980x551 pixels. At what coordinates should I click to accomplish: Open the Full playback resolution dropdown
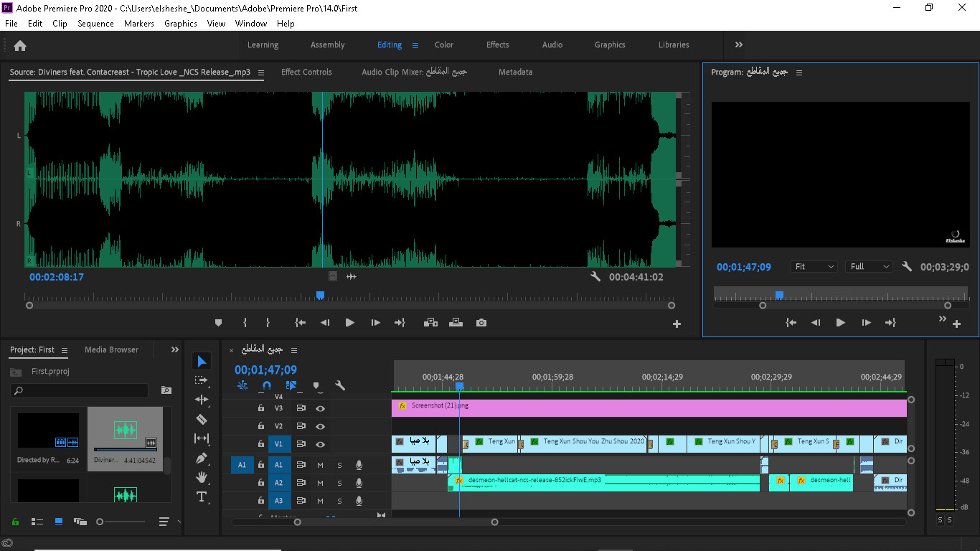coord(868,266)
